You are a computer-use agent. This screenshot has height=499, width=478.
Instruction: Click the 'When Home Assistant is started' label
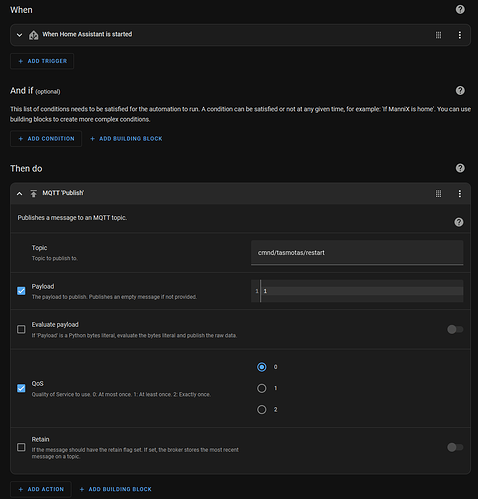pyautogui.click(x=87, y=34)
